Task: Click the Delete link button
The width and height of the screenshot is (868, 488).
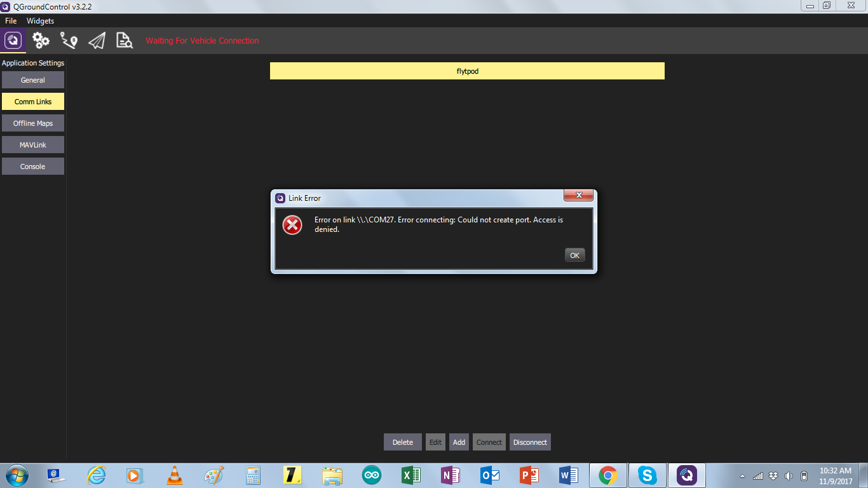Action: coord(403,442)
